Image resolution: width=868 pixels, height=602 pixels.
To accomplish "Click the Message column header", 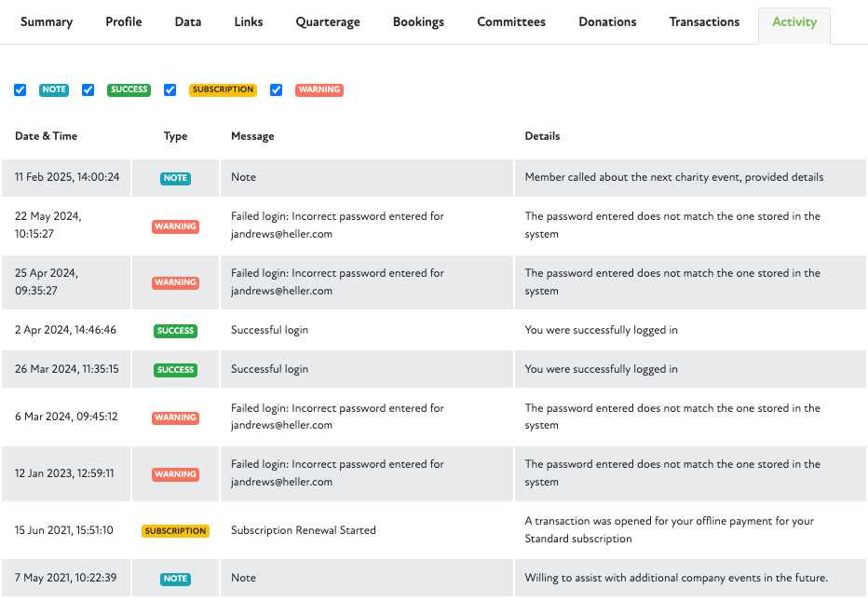I will click(x=252, y=136).
